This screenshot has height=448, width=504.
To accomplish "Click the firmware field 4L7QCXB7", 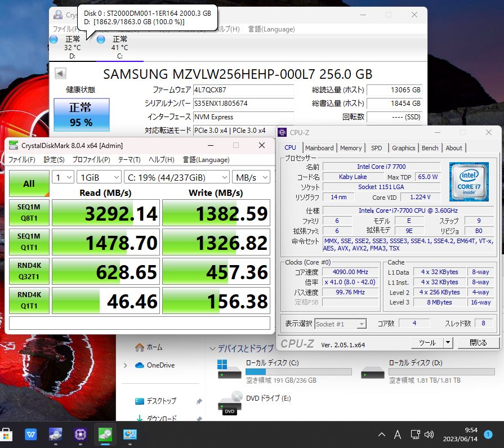I will pyautogui.click(x=243, y=90).
